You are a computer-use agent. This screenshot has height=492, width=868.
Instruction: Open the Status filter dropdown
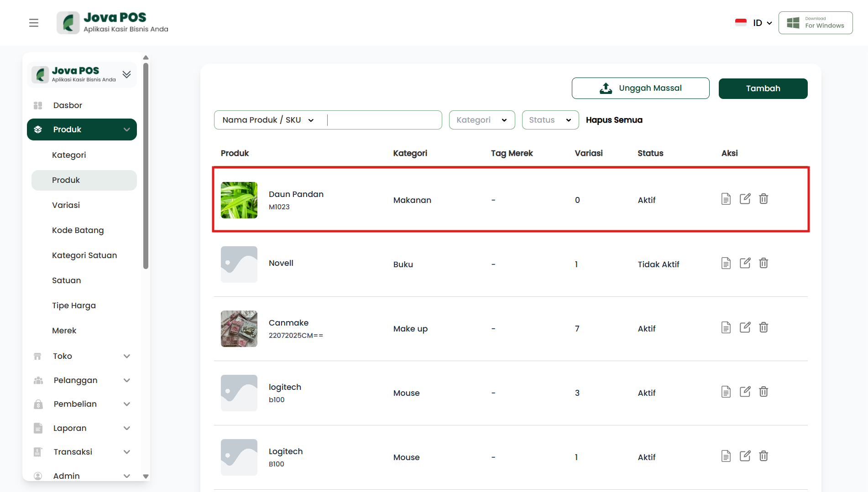[550, 120]
